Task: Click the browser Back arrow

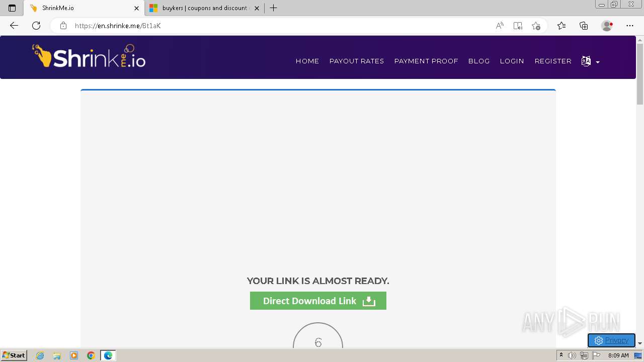Action: [14, 26]
